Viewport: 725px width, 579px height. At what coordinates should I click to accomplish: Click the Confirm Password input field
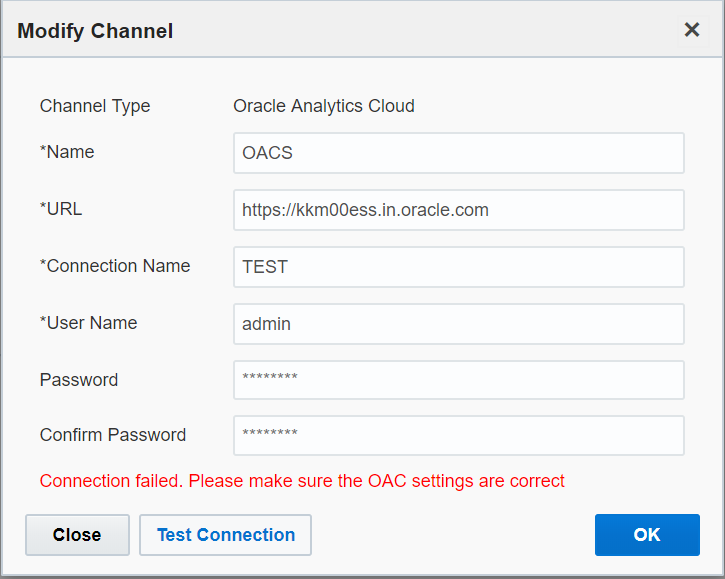[458, 435]
